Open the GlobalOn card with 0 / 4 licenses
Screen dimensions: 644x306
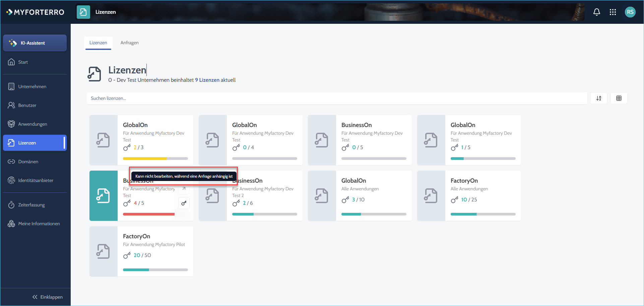tap(251, 140)
